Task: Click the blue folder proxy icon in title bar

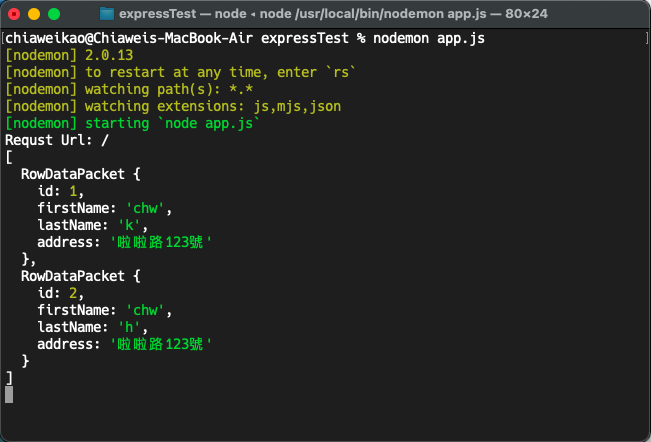Action: tap(107, 14)
